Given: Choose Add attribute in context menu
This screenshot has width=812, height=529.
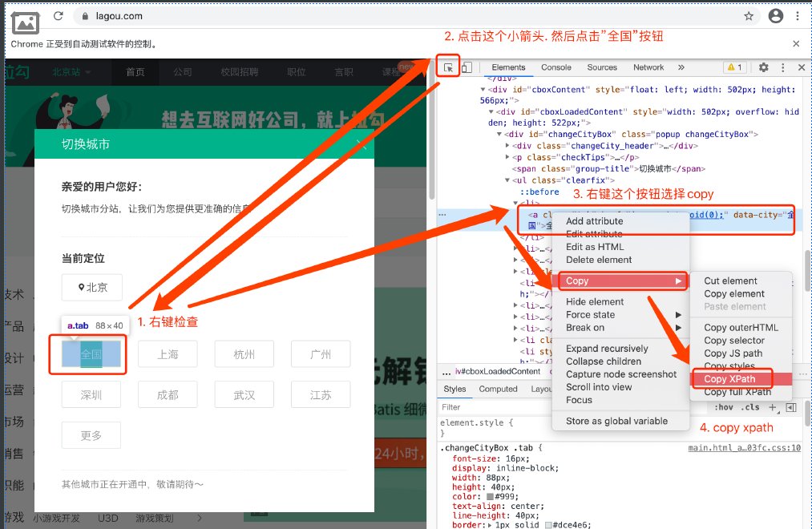Looking at the screenshot, I should (x=595, y=221).
